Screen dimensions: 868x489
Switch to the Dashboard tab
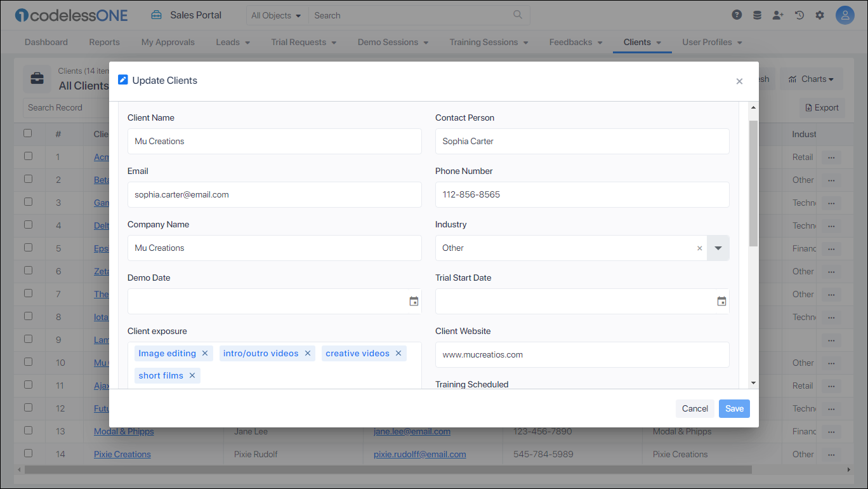46,42
